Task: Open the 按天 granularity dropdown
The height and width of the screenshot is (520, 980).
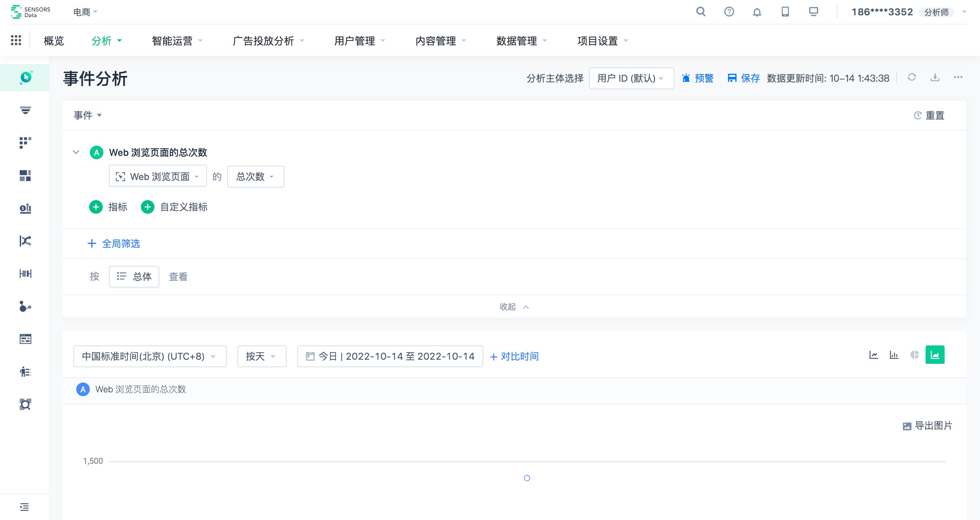Action: click(262, 356)
